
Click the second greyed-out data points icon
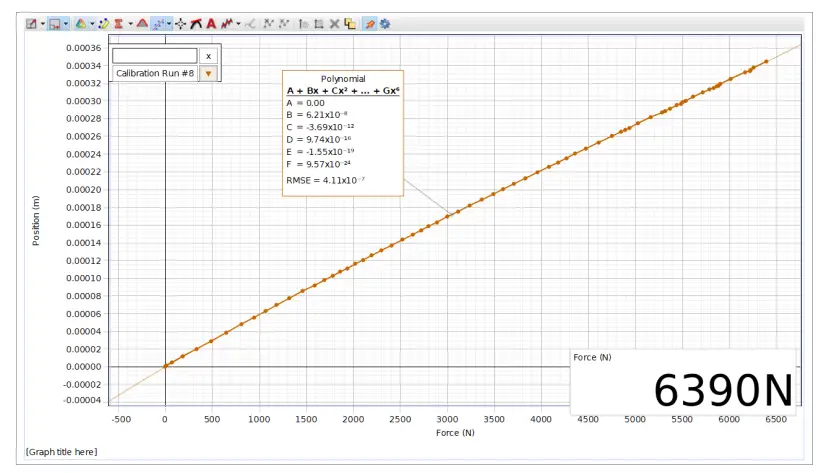point(284,23)
